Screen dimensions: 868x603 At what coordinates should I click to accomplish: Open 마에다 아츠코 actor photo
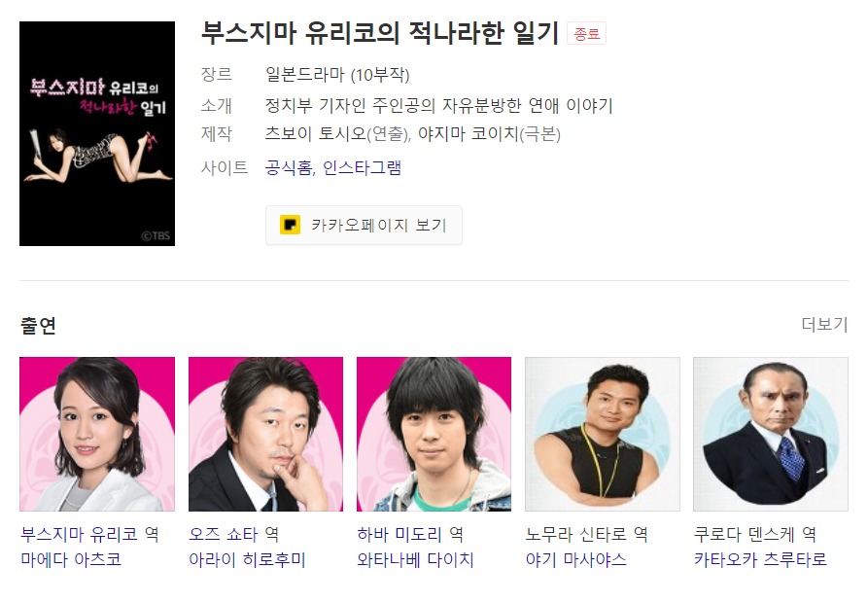[x=97, y=434]
